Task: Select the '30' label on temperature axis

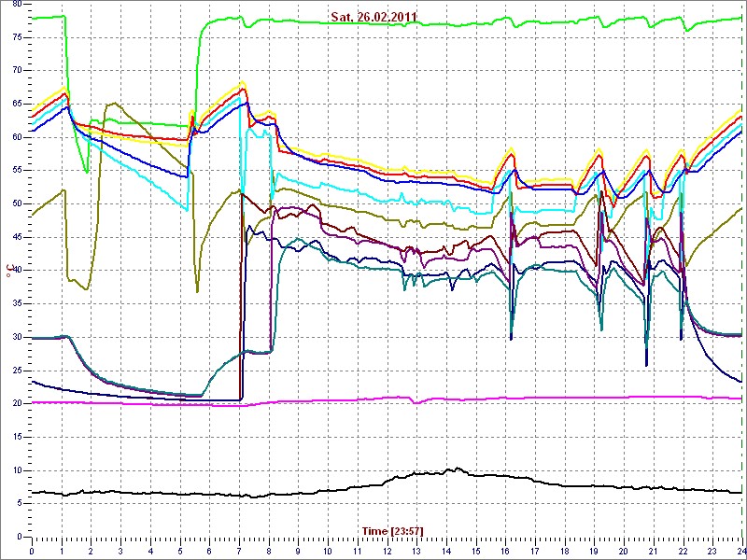Action: click(16, 337)
